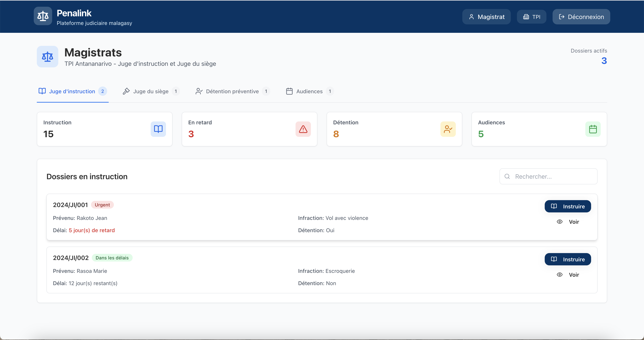644x340 pixels.
Task: Click the Magistrat profile button
Action: pos(486,17)
